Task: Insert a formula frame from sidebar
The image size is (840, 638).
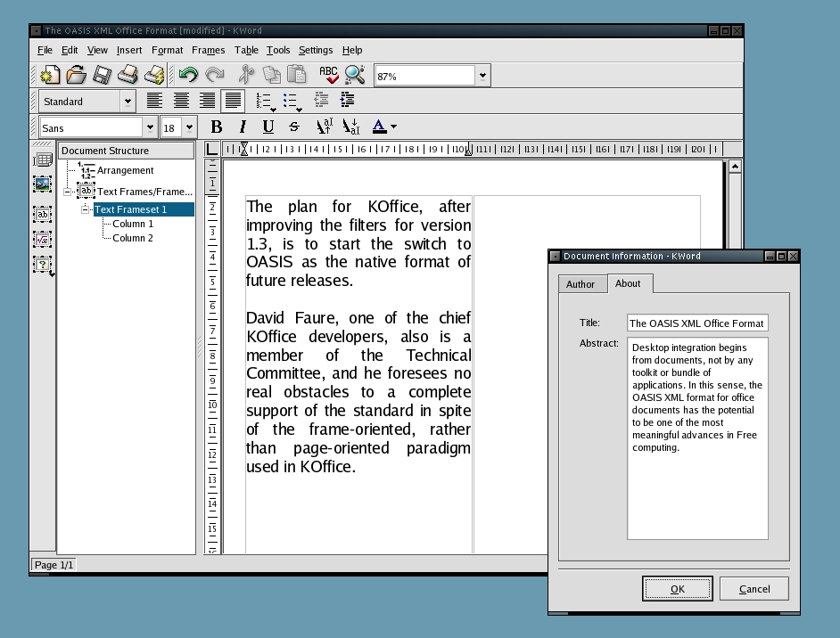Action: tap(42, 239)
